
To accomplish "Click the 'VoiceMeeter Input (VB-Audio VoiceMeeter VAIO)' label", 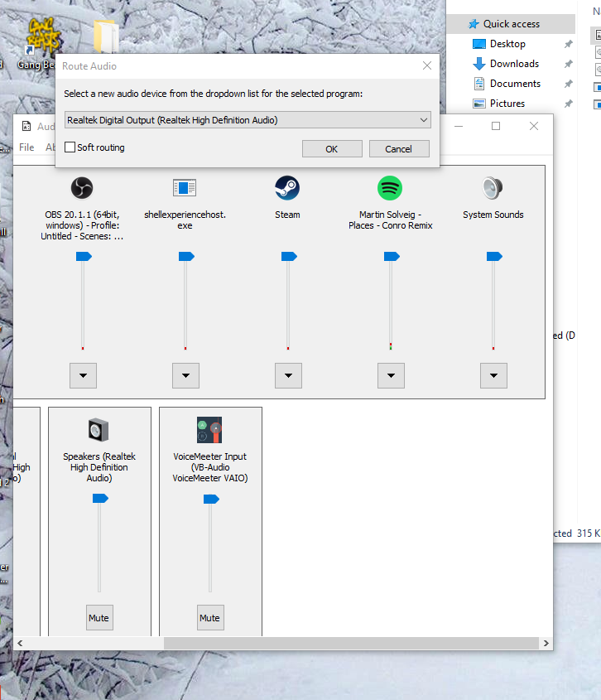I will (x=210, y=467).
